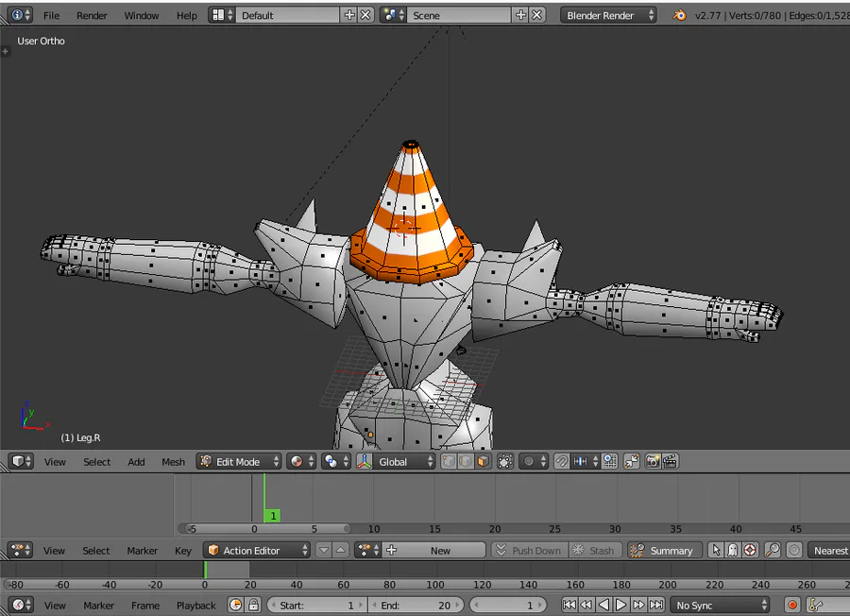This screenshot has height=616, width=850.
Task: Delete the current Scene
Action: [536, 15]
